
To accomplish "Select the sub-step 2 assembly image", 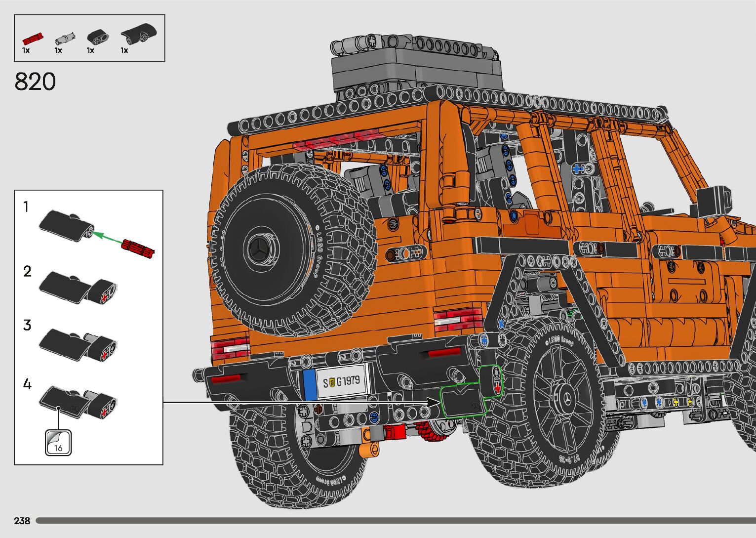I will pos(78,288).
